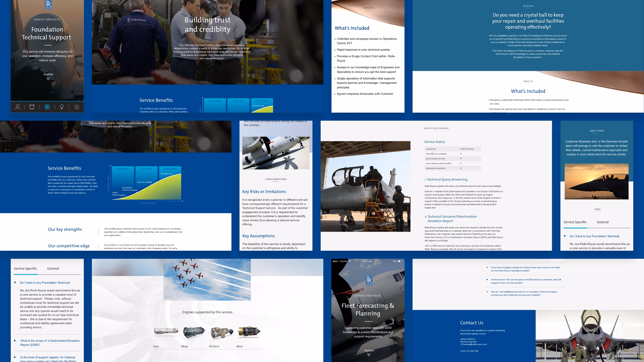Tap the user profile icon in bottom bar
644x362 pixels.
coord(17,107)
